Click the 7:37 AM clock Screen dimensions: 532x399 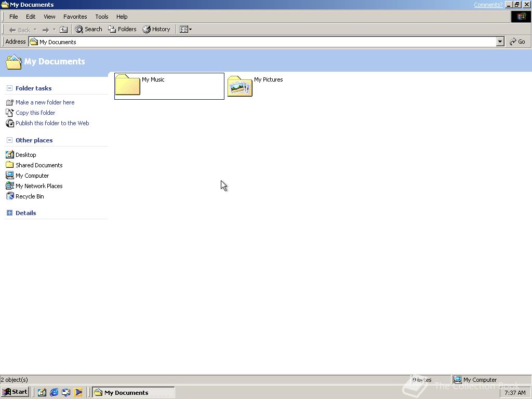[x=515, y=393]
